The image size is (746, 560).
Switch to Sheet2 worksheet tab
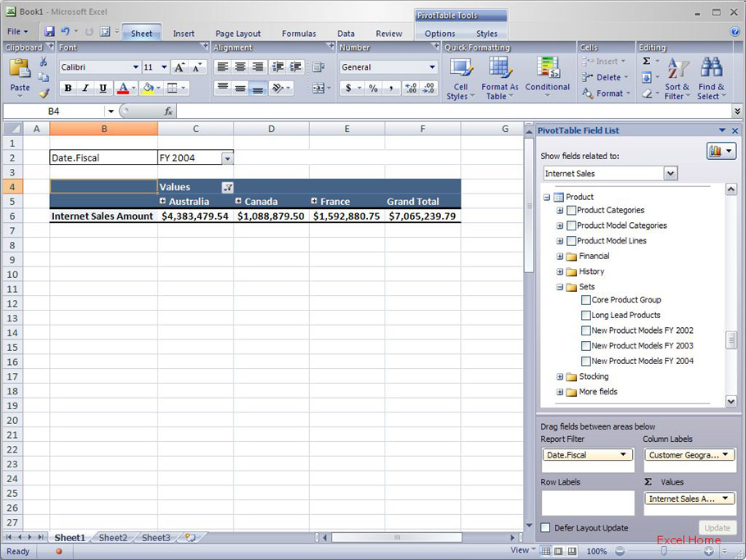click(113, 538)
